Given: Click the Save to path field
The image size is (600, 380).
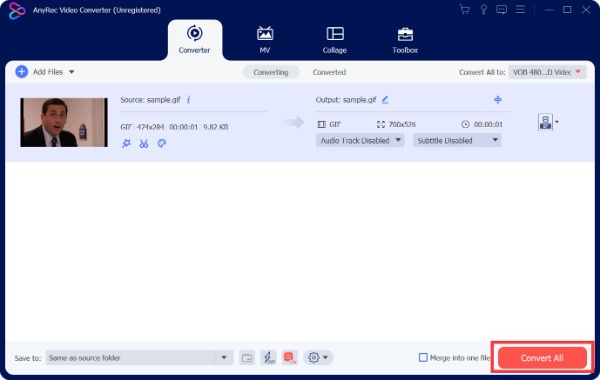Looking at the screenshot, I should pos(130,358).
